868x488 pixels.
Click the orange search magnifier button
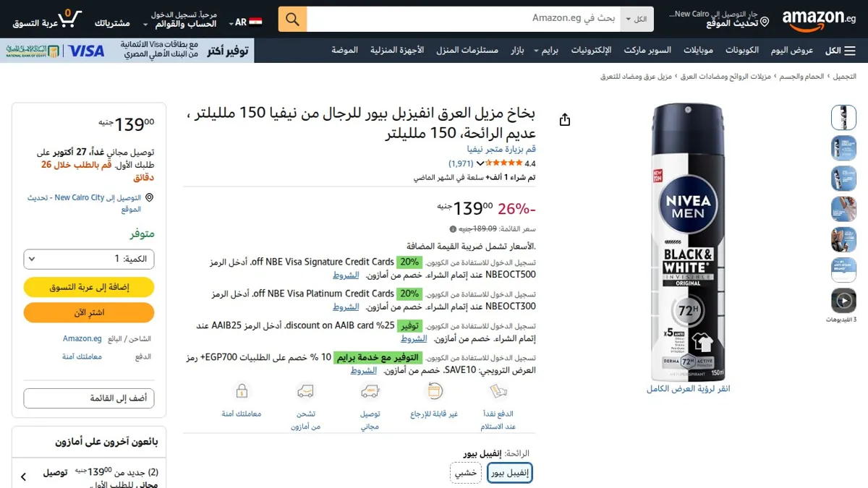pyautogui.click(x=293, y=19)
